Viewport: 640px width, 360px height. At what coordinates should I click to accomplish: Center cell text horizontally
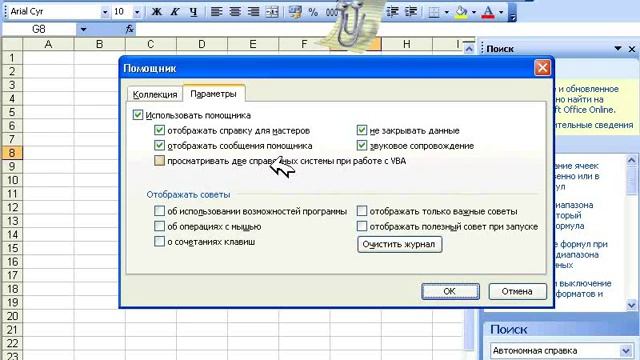pyautogui.click(x=235, y=12)
